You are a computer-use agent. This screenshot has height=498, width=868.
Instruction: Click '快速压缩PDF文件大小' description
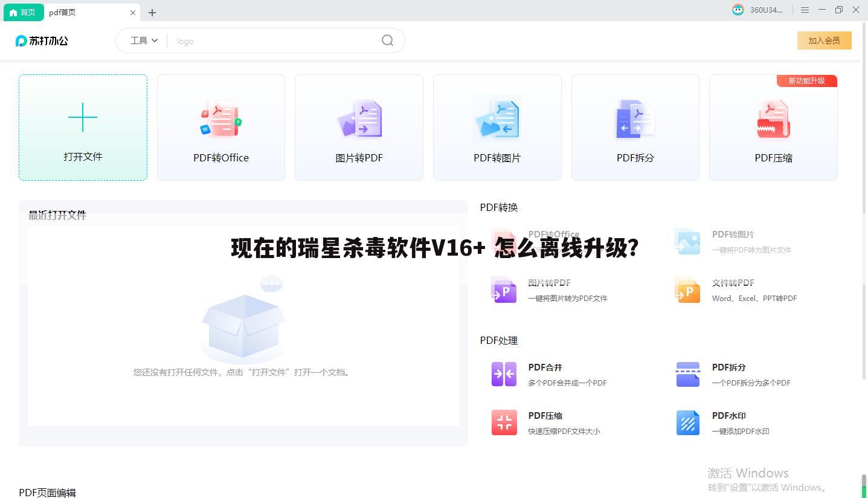pyautogui.click(x=564, y=431)
